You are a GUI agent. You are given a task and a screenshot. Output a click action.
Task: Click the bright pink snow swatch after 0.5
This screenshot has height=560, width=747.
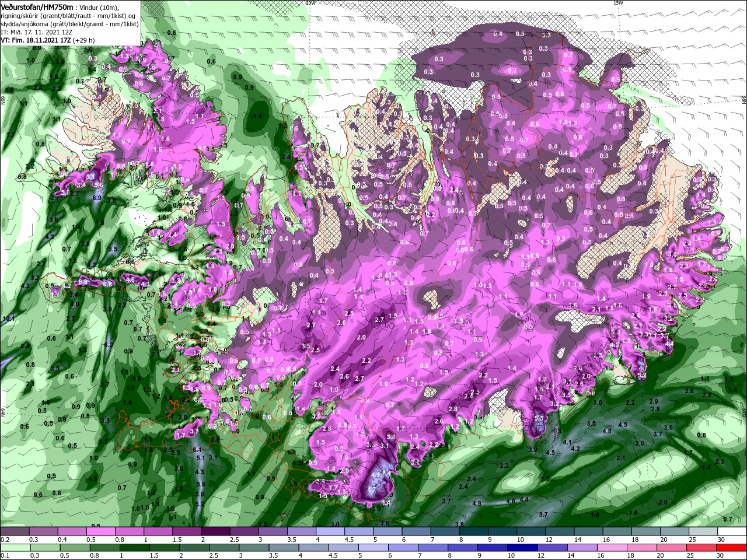point(100,531)
